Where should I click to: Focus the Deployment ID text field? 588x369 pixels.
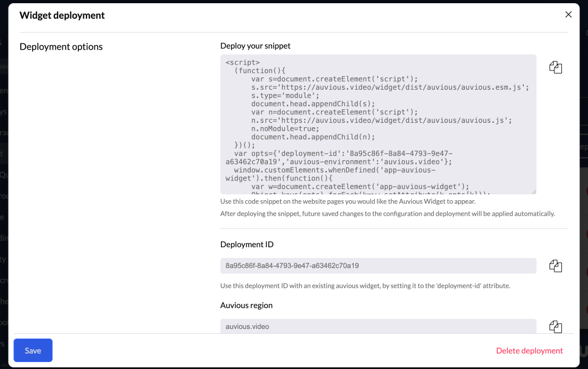(x=378, y=266)
